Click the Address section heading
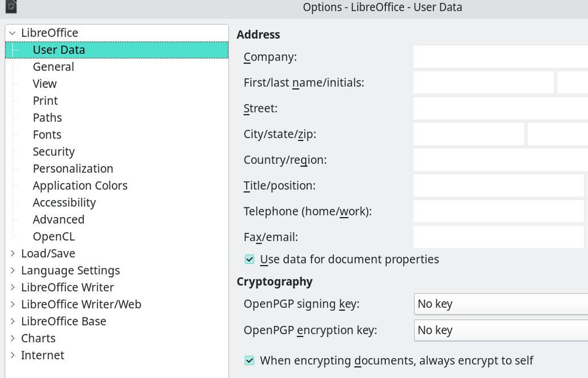 point(258,35)
